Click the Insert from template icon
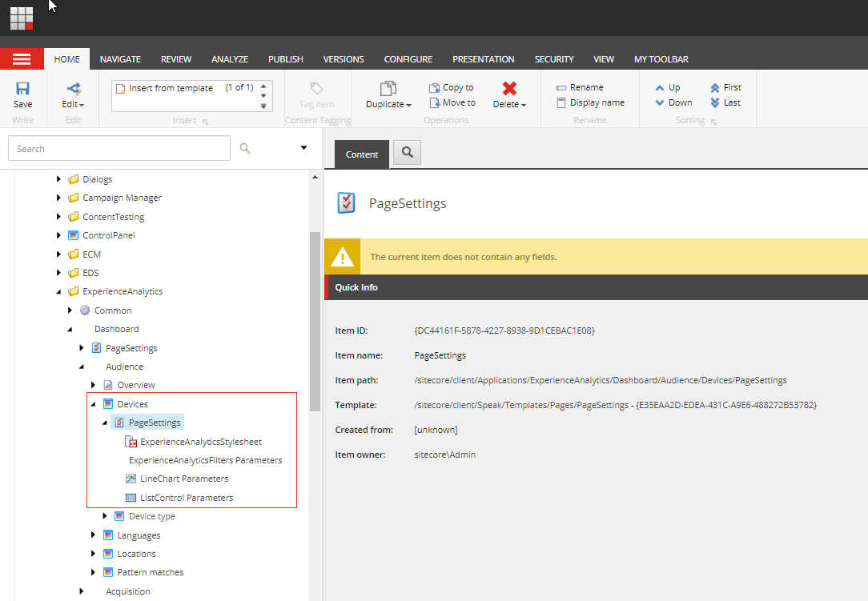The width and height of the screenshot is (868, 601). pos(120,89)
